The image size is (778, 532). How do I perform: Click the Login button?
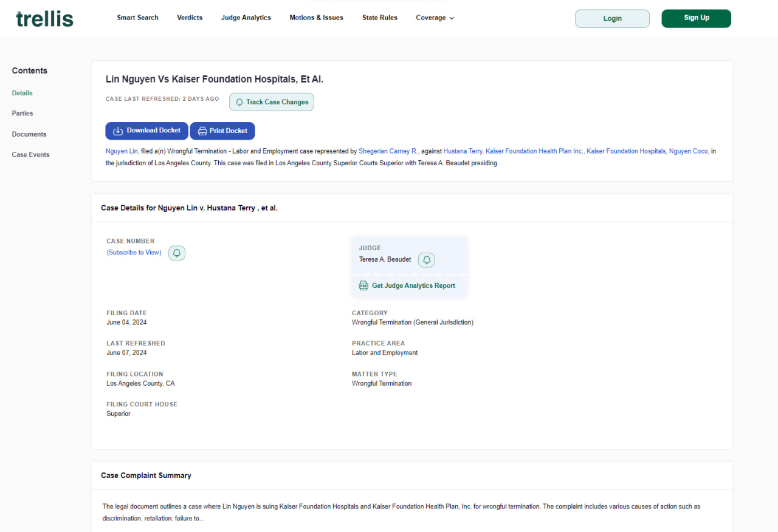click(x=612, y=18)
